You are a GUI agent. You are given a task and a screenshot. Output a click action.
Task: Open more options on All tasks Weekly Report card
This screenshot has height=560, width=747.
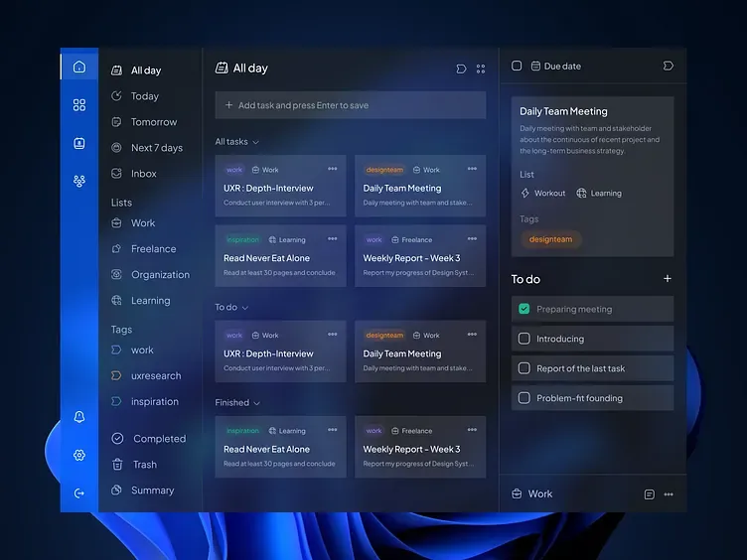tap(472, 238)
